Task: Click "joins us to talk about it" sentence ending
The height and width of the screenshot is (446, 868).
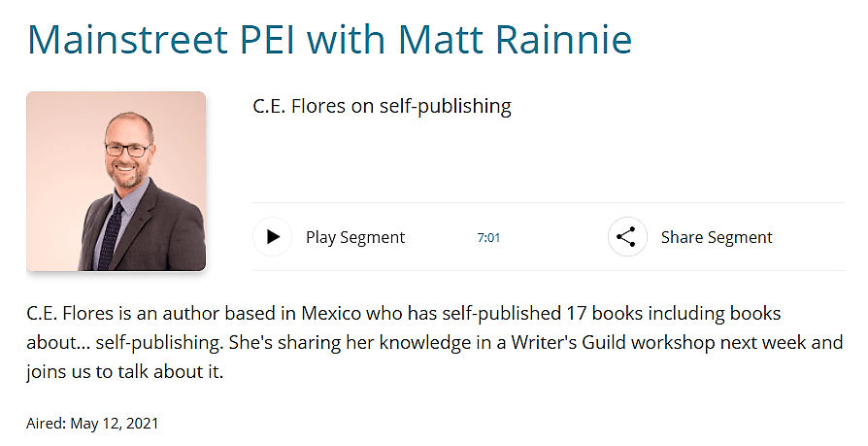Action: (125, 371)
